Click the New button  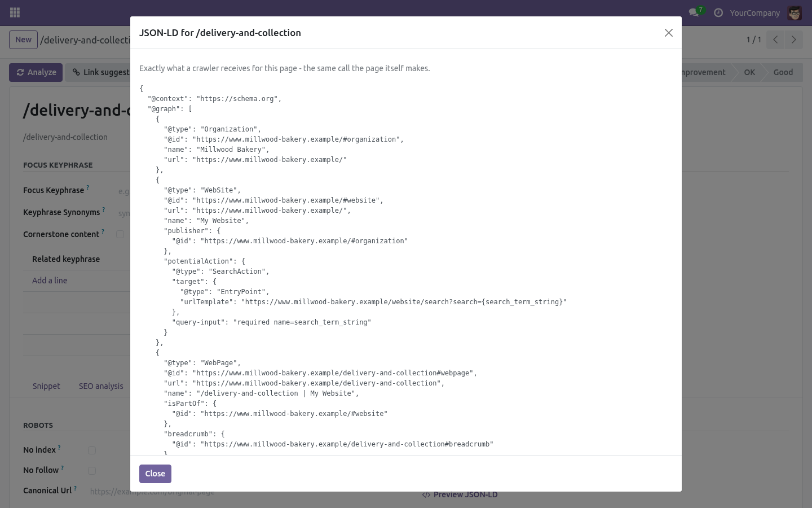(x=23, y=40)
